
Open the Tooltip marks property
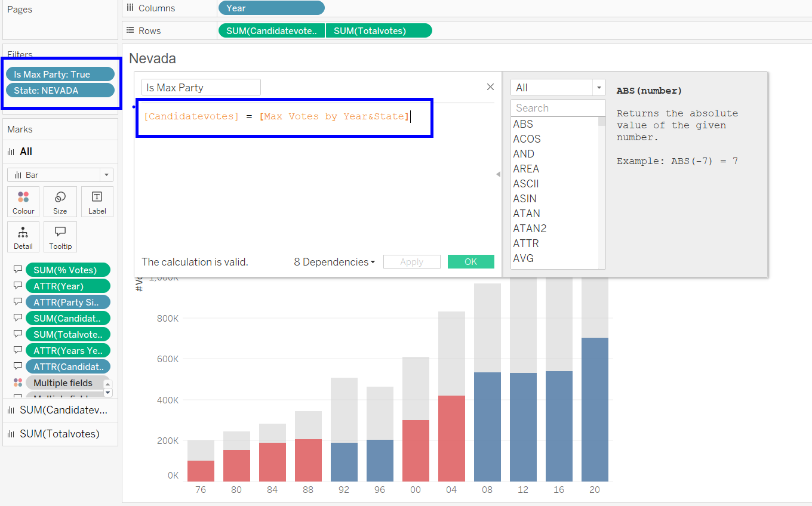tap(60, 237)
